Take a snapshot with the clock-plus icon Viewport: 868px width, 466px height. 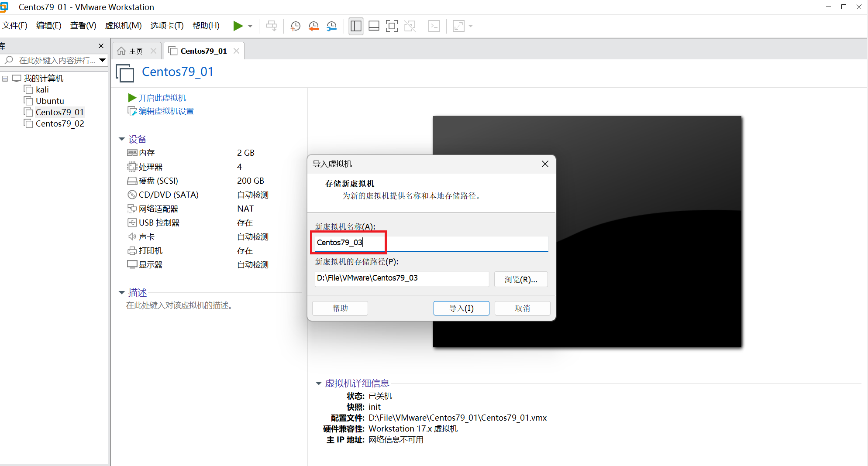pyautogui.click(x=296, y=26)
